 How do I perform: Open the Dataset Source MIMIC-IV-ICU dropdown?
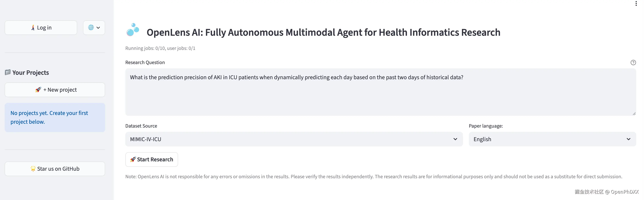pyautogui.click(x=294, y=139)
